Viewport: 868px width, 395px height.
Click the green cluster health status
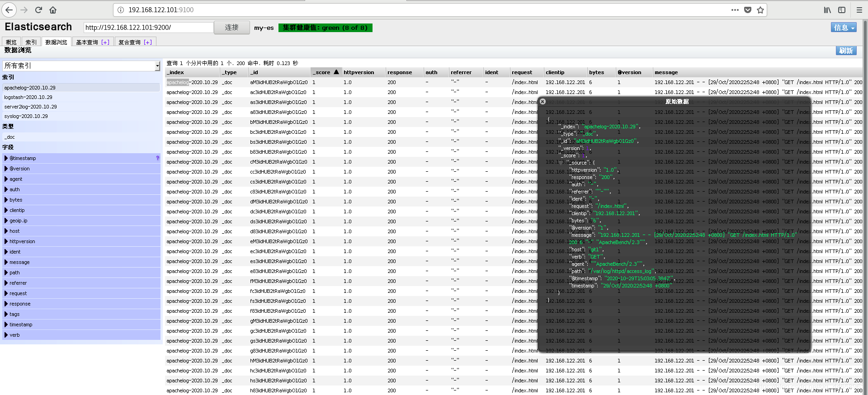tap(325, 28)
